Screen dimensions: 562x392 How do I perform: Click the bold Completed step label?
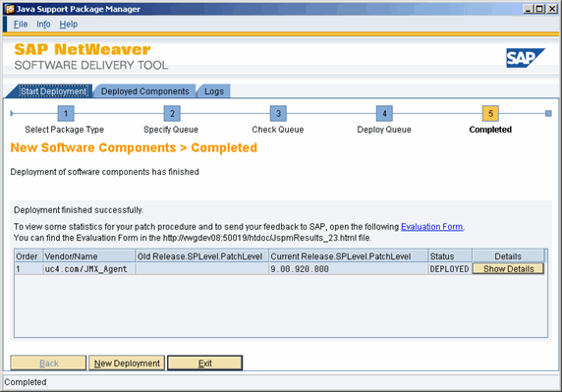coord(490,130)
